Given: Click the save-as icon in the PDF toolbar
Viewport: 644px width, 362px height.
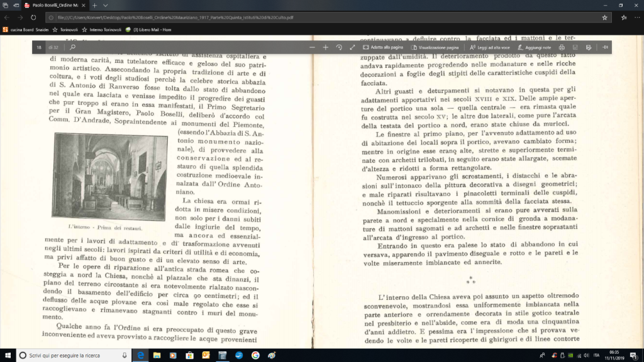Looking at the screenshot, I should [x=589, y=47].
